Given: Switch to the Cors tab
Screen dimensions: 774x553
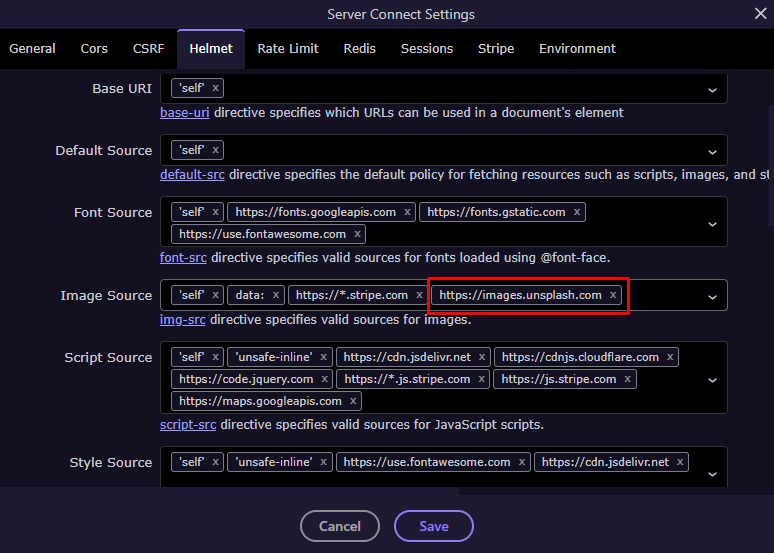Looking at the screenshot, I should point(95,48).
